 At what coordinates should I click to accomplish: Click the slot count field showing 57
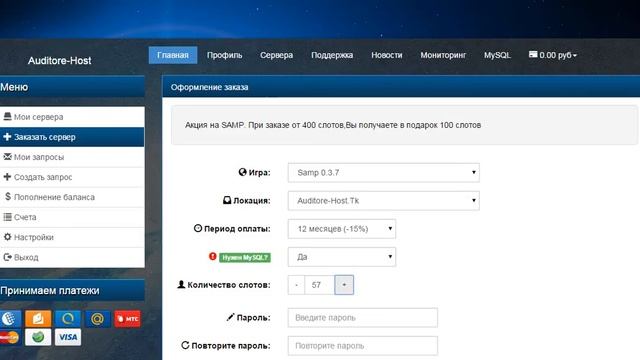click(x=320, y=285)
